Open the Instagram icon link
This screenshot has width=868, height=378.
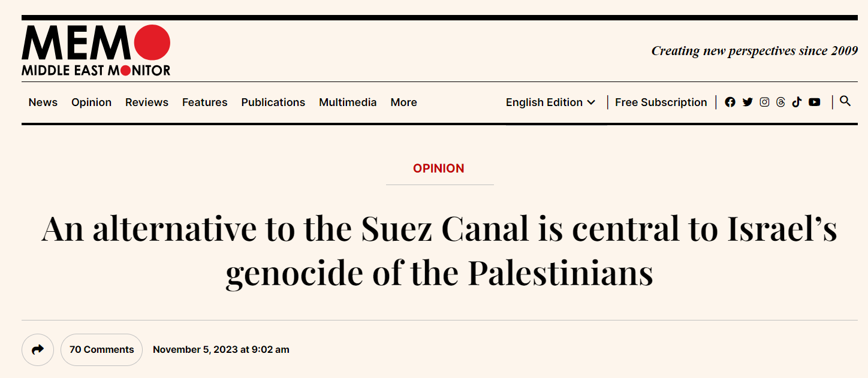764,102
